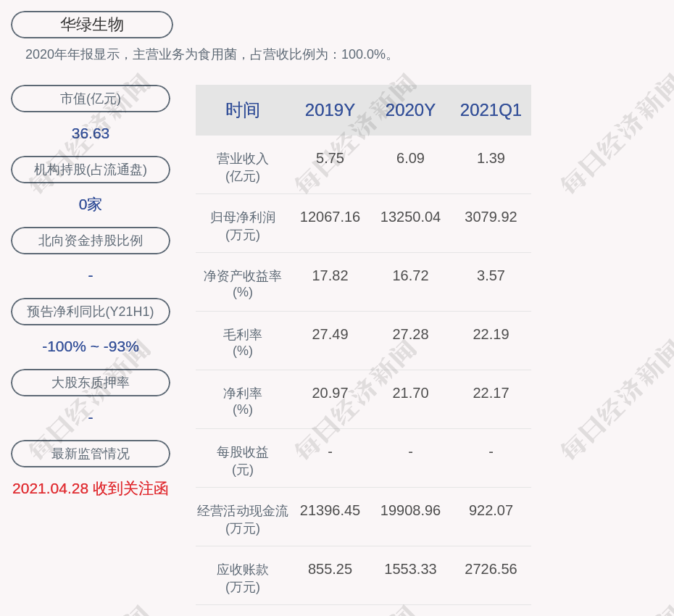Image resolution: width=674 pixels, height=616 pixels.
Task: Click the 应收账款(万元) row label
Action: [x=243, y=578]
